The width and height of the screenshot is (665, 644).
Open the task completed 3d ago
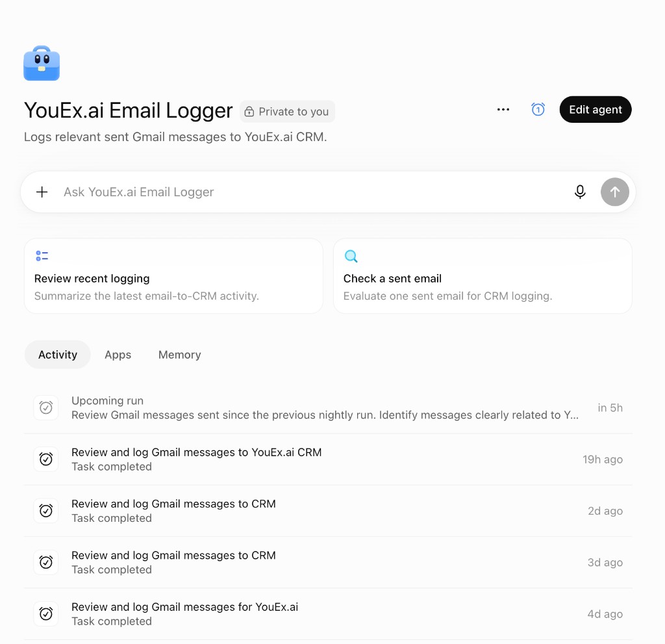pos(328,563)
